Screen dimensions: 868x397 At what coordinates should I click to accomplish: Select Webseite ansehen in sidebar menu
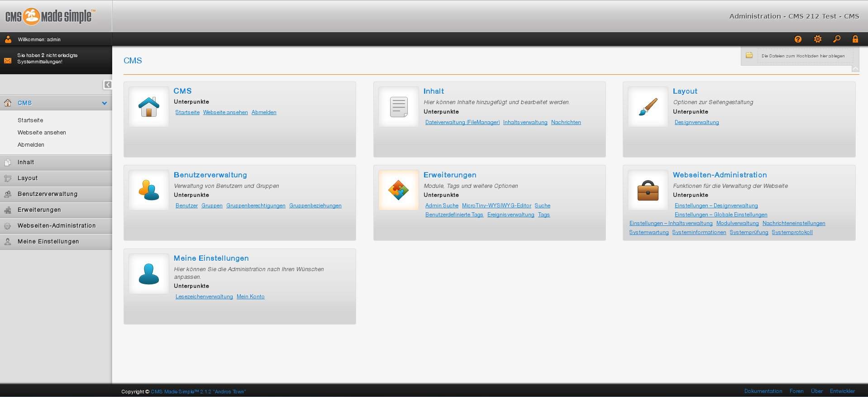coord(42,133)
